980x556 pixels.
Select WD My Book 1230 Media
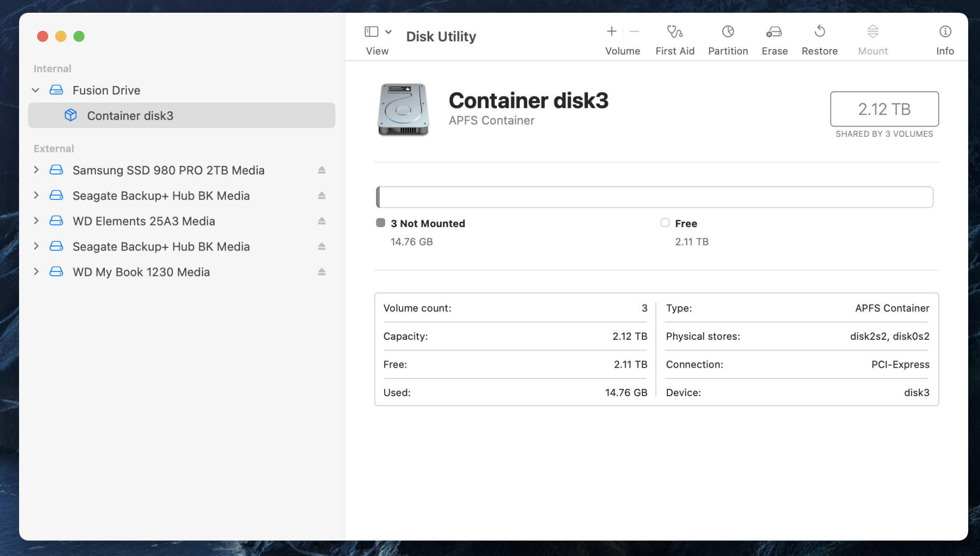coord(141,272)
